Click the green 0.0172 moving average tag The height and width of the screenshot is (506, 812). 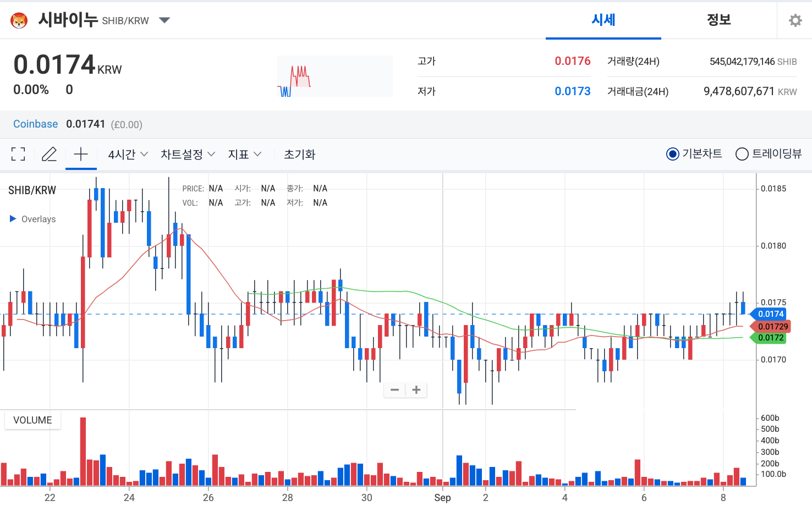pos(768,338)
